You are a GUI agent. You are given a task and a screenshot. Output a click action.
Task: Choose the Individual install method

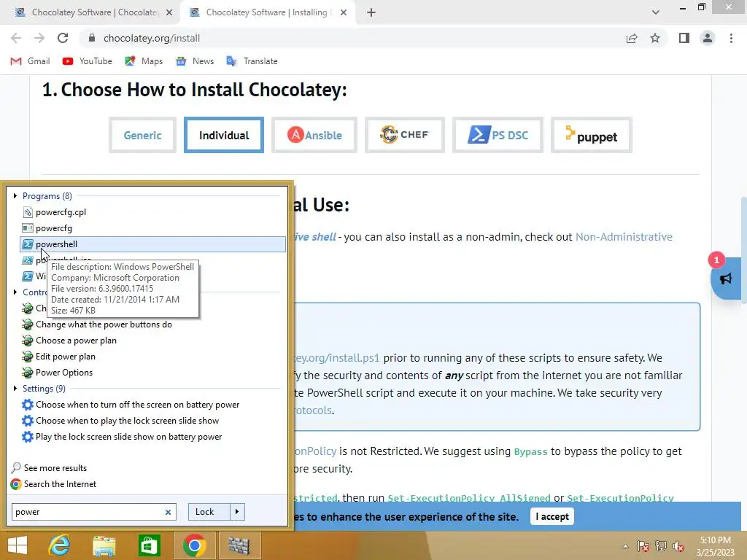coord(224,135)
